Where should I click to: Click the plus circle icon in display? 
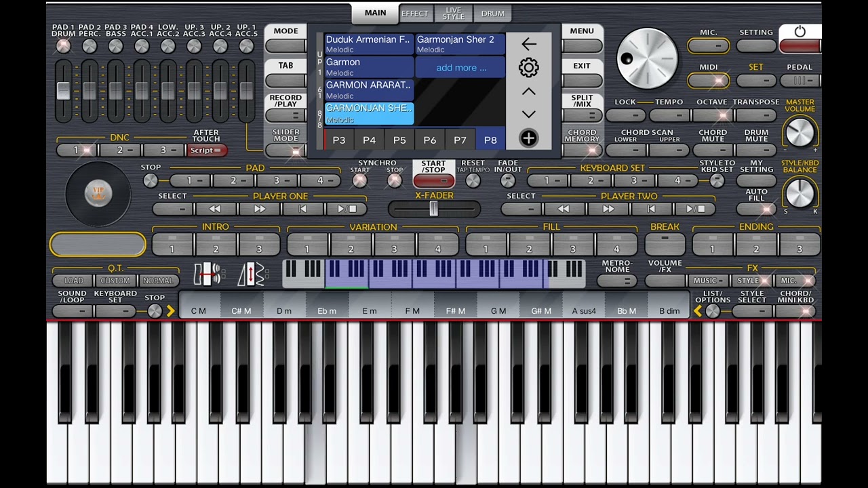click(x=528, y=138)
